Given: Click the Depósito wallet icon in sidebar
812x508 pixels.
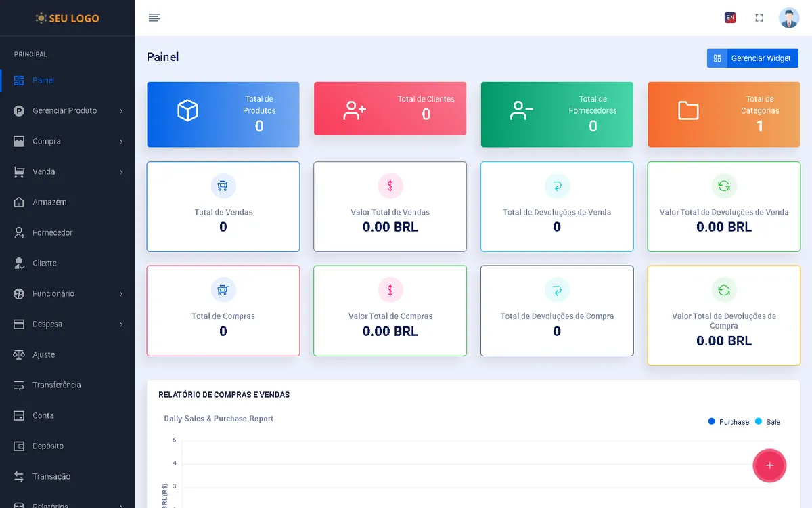Looking at the screenshot, I should point(19,446).
